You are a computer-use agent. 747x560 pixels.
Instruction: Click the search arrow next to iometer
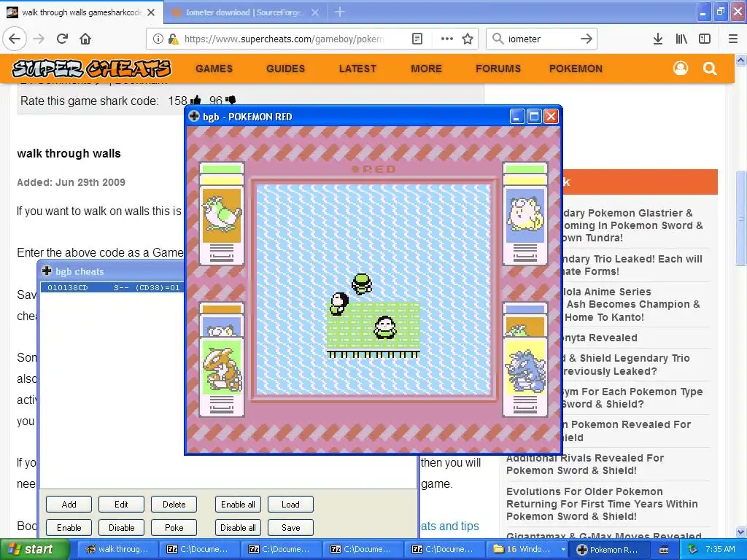[587, 39]
